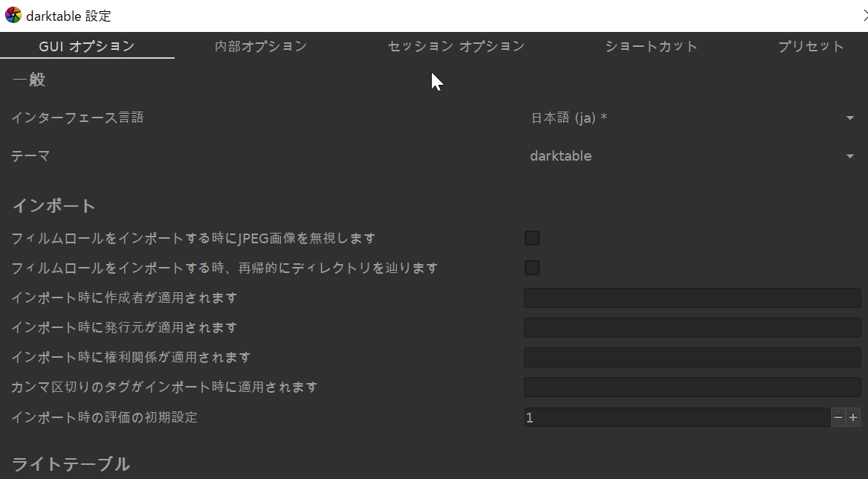This screenshot has height=479, width=868.
Task: Open the プリセット tab
Action: pyautogui.click(x=811, y=46)
